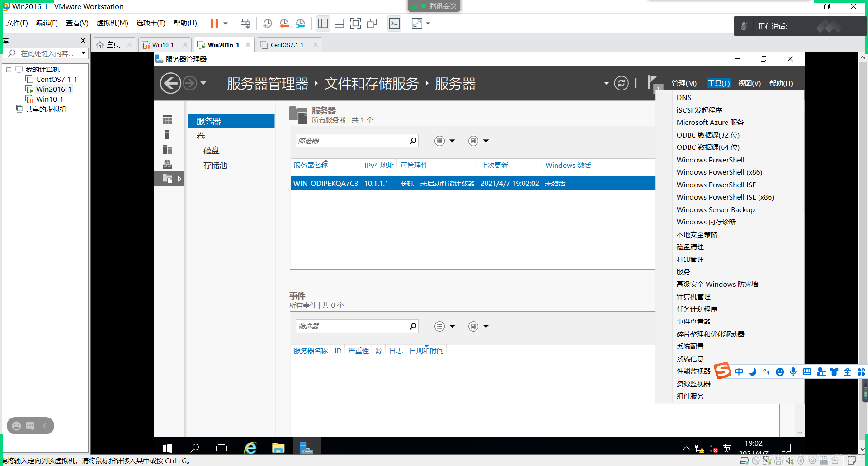This screenshot has width=868, height=466.
Task: Select 磁盘 in navigation pane
Action: 211,150
